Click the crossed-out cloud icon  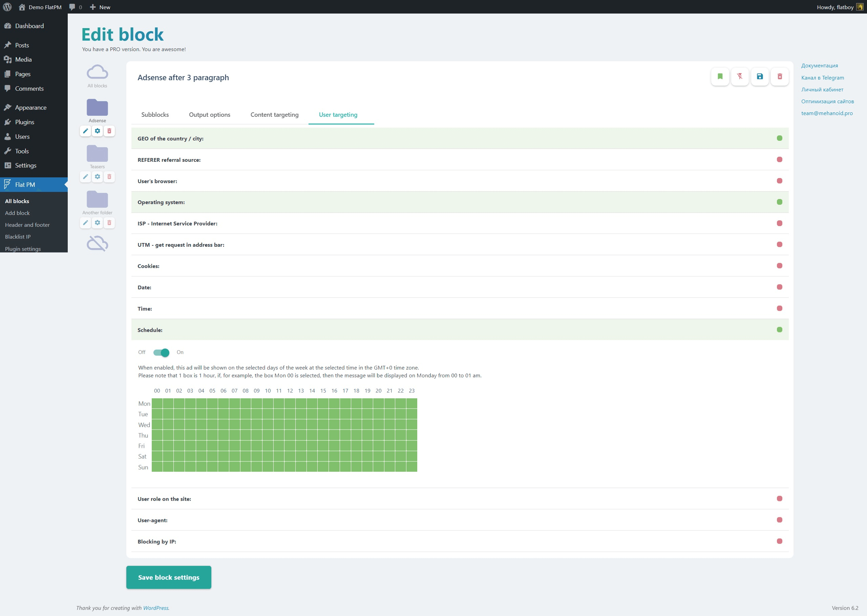point(97,243)
